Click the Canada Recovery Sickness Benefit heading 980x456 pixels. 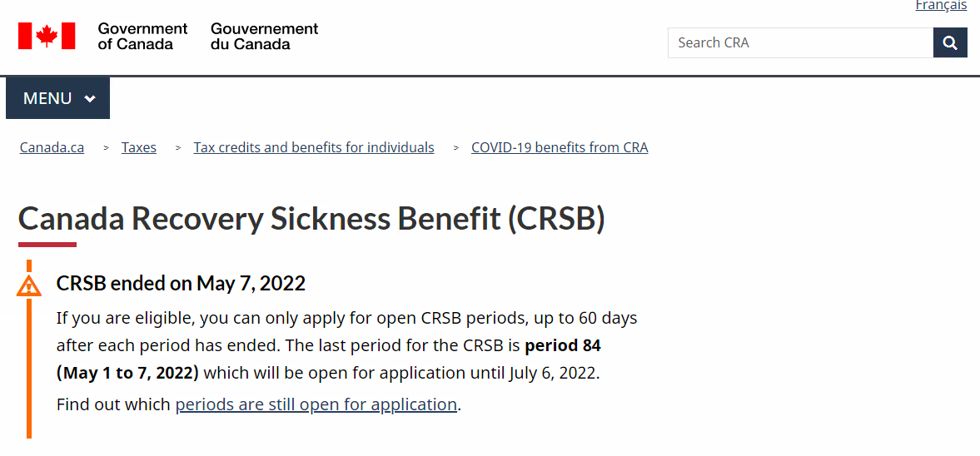click(312, 218)
